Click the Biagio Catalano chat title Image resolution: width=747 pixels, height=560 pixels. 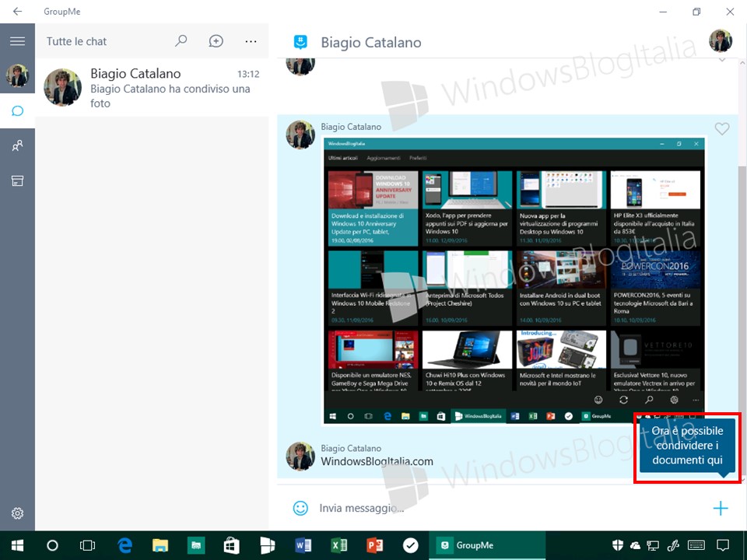pyautogui.click(x=371, y=42)
